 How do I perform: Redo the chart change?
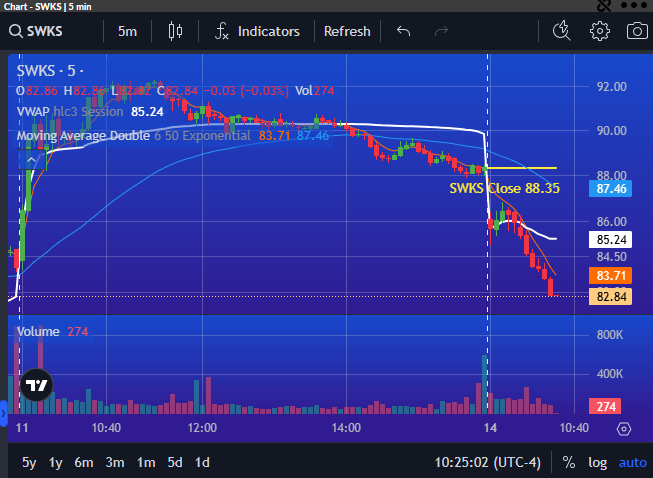click(x=441, y=31)
